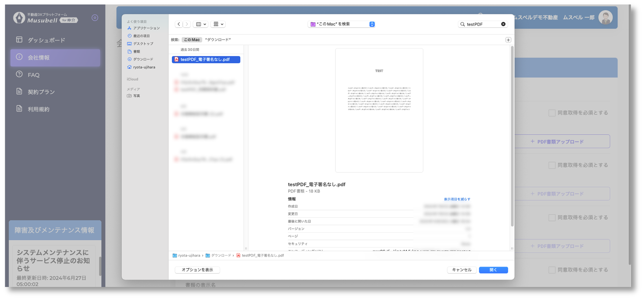This screenshot has width=644, height=300.
Task: Click the add search criteria plus button
Action: click(508, 40)
